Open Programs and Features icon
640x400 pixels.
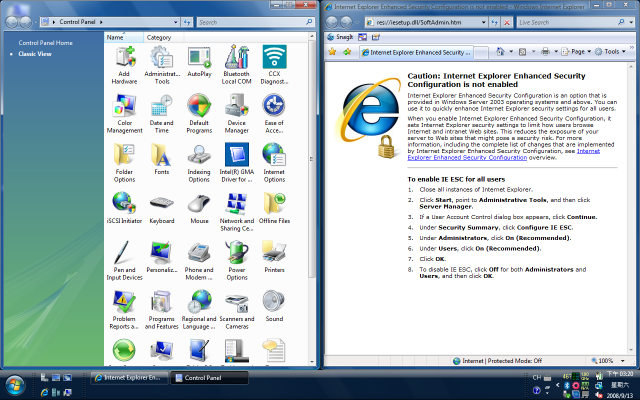tap(162, 310)
